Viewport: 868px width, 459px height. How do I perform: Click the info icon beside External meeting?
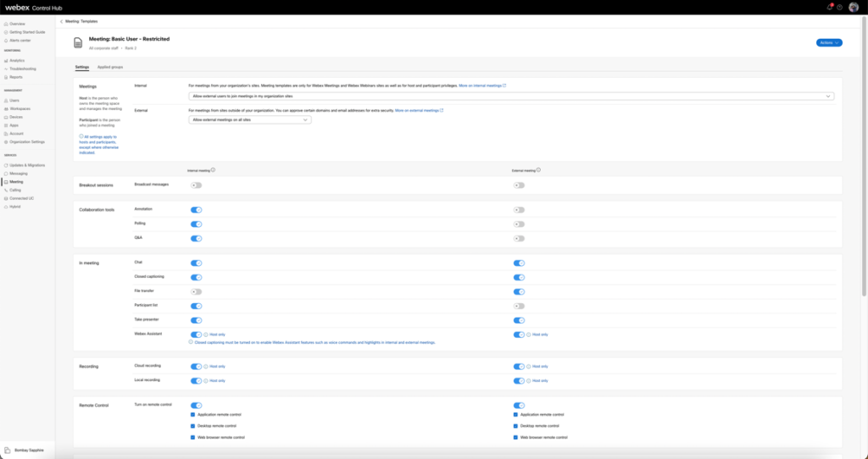[538, 170]
